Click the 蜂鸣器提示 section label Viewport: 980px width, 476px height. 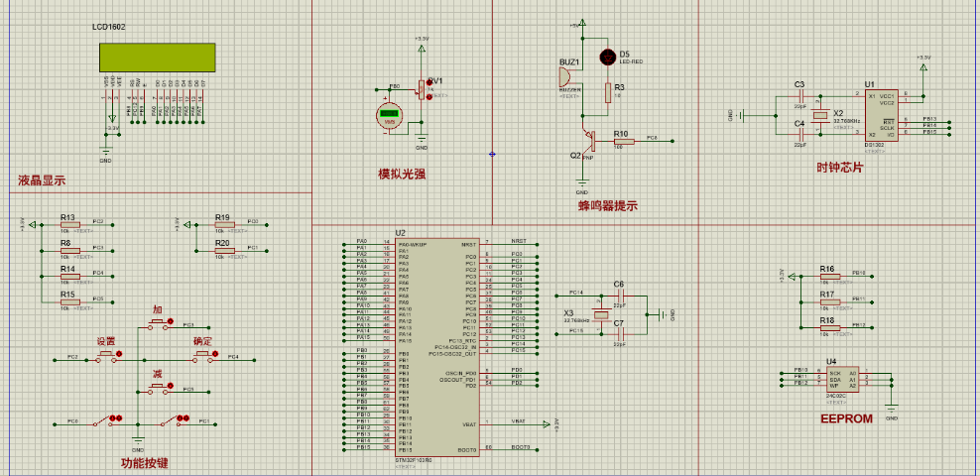pos(608,206)
